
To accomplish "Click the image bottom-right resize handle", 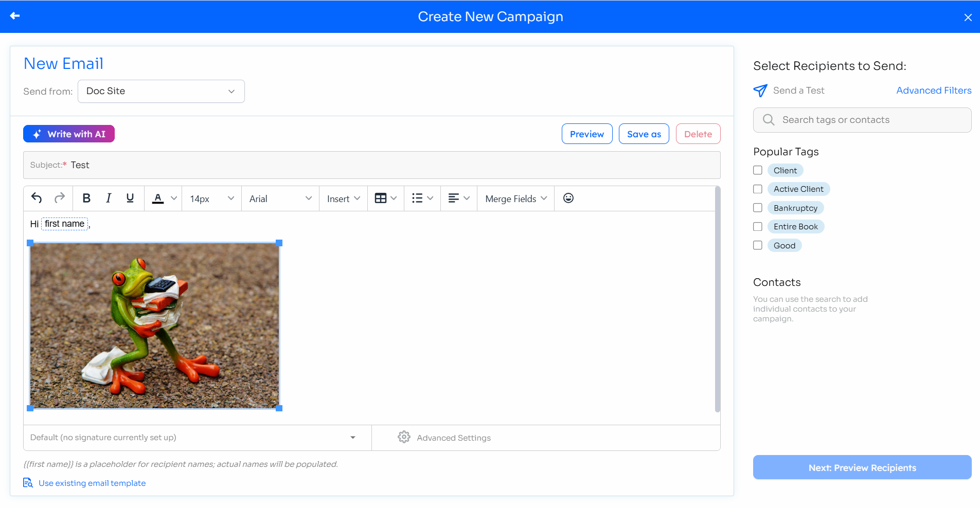I will [279, 408].
